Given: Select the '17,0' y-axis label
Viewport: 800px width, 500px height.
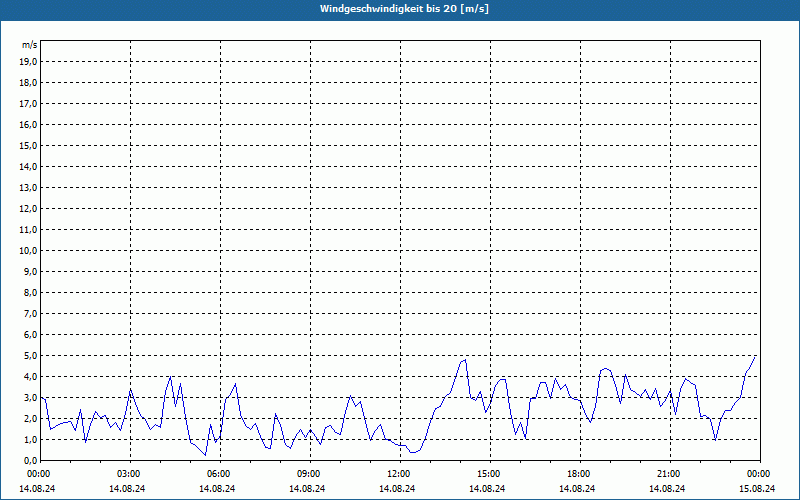Looking at the screenshot, I should tap(28, 104).
